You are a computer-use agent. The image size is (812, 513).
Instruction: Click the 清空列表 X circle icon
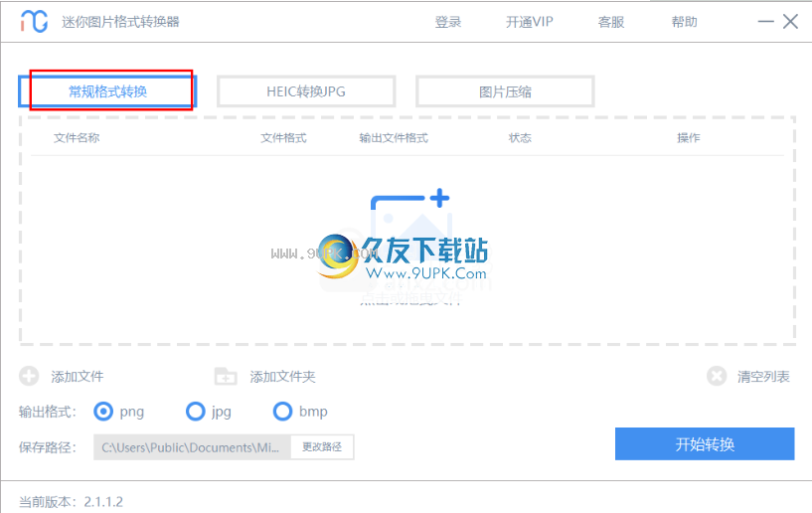[717, 376]
